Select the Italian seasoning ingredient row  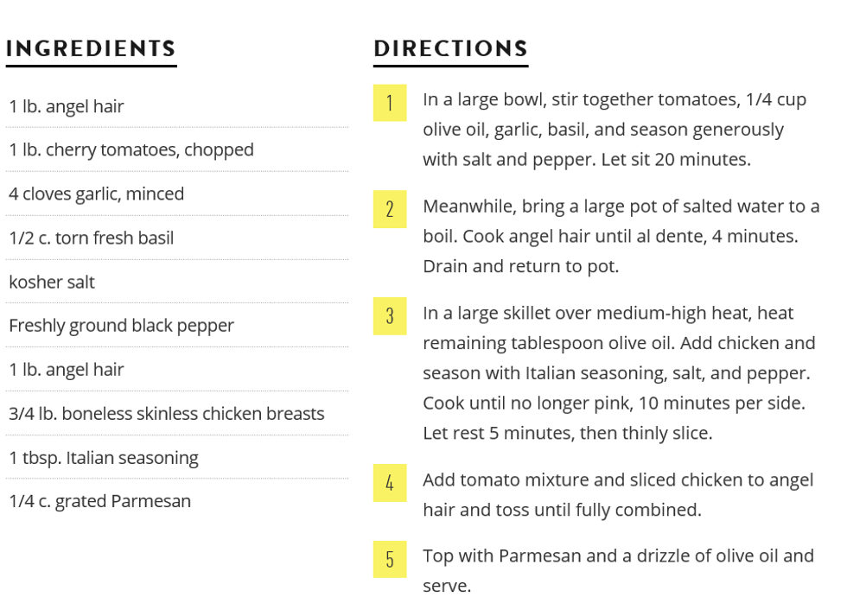coord(104,458)
